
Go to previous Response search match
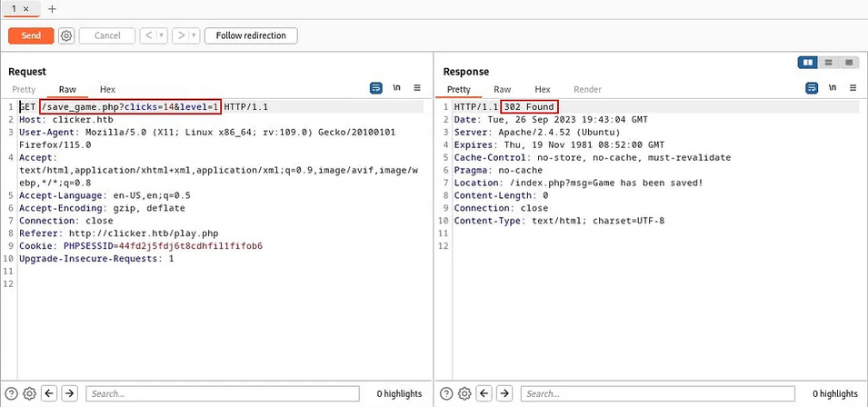tap(484, 393)
